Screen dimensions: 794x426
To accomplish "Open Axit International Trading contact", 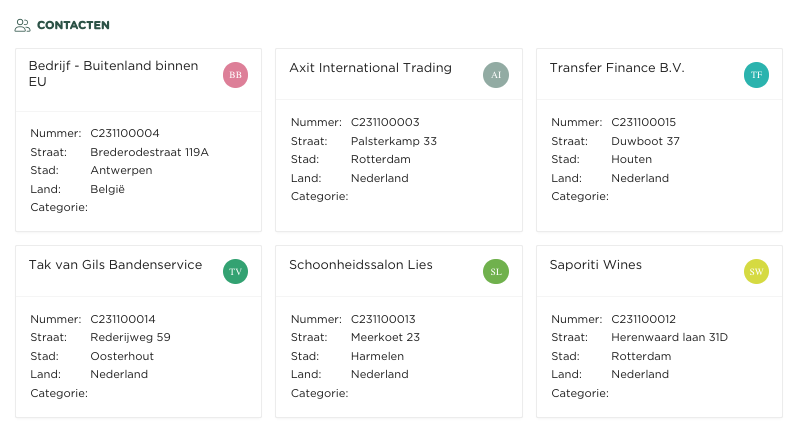I will tap(370, 68).
